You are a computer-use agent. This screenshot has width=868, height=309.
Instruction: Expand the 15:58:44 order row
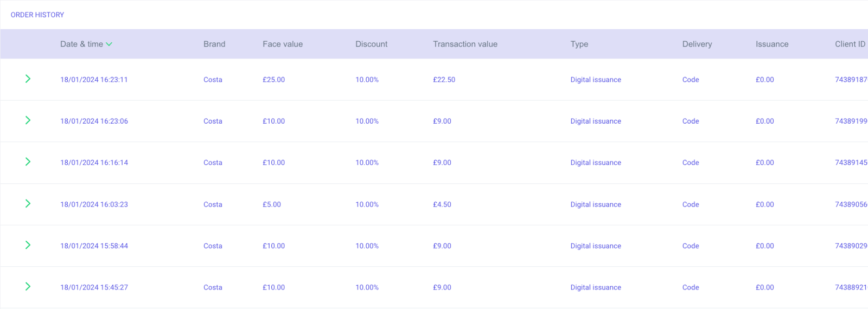point(28,245)
